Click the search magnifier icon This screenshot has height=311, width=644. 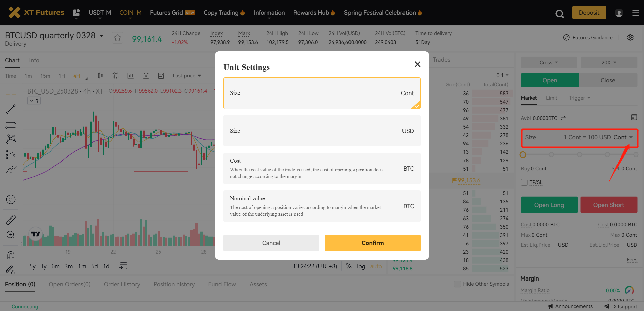click(559, 14)
